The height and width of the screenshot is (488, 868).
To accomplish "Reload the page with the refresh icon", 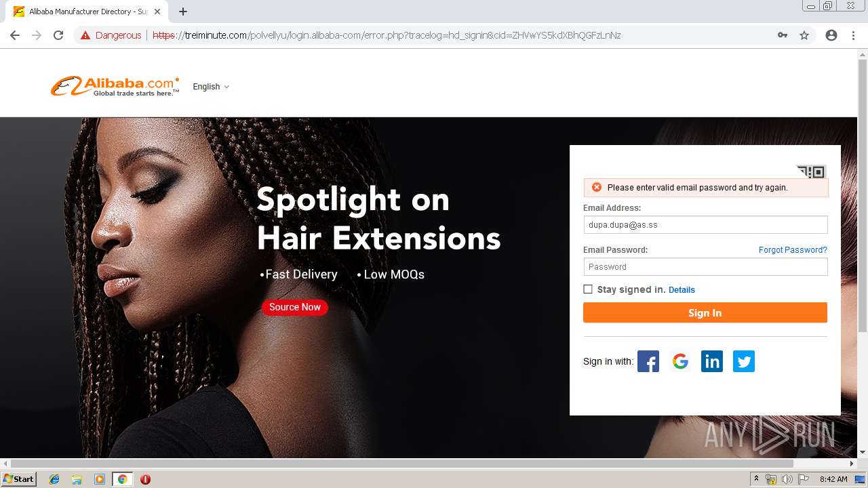I will coord(58,35).
